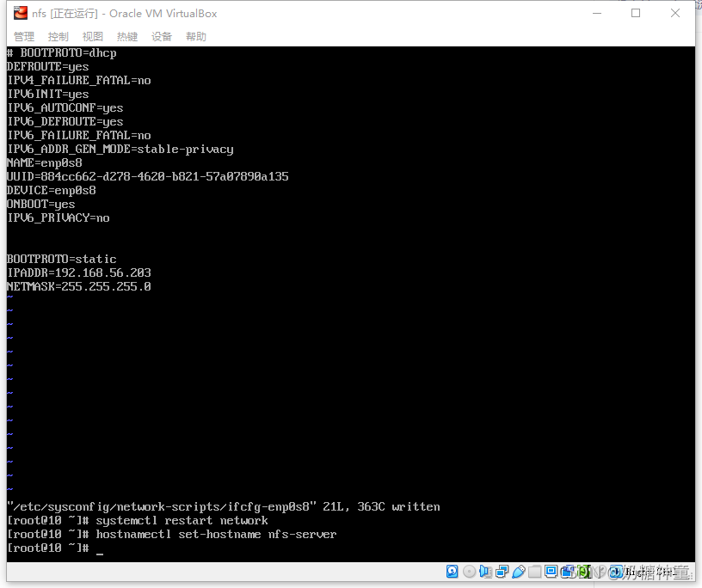Open the 帮助 menu
Image resolution: width=702 pixels, height=588 pixels.
click(196, 37)
